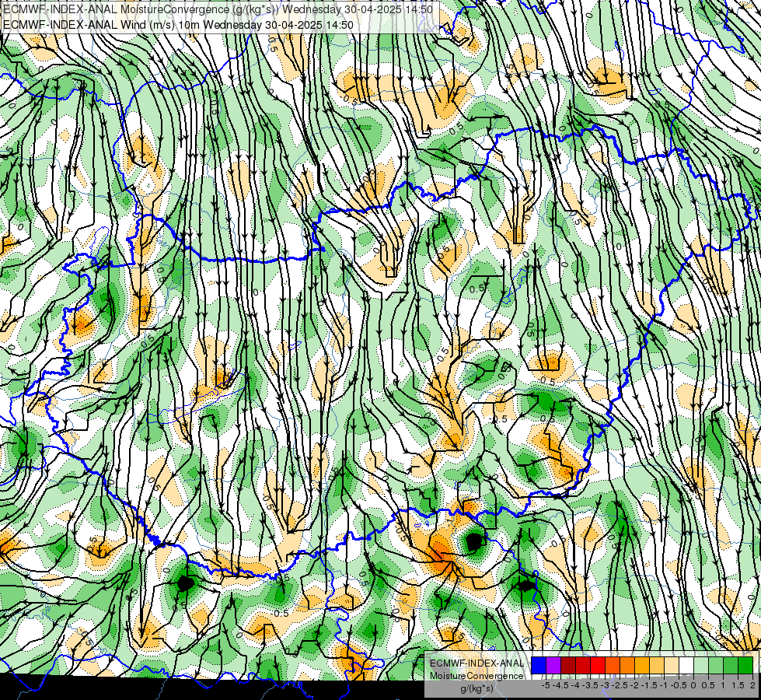This screenshot has width=761, height=700.
Task: Pick the medium green swatch between 1 and 1.5
Action: coord(731,665)
